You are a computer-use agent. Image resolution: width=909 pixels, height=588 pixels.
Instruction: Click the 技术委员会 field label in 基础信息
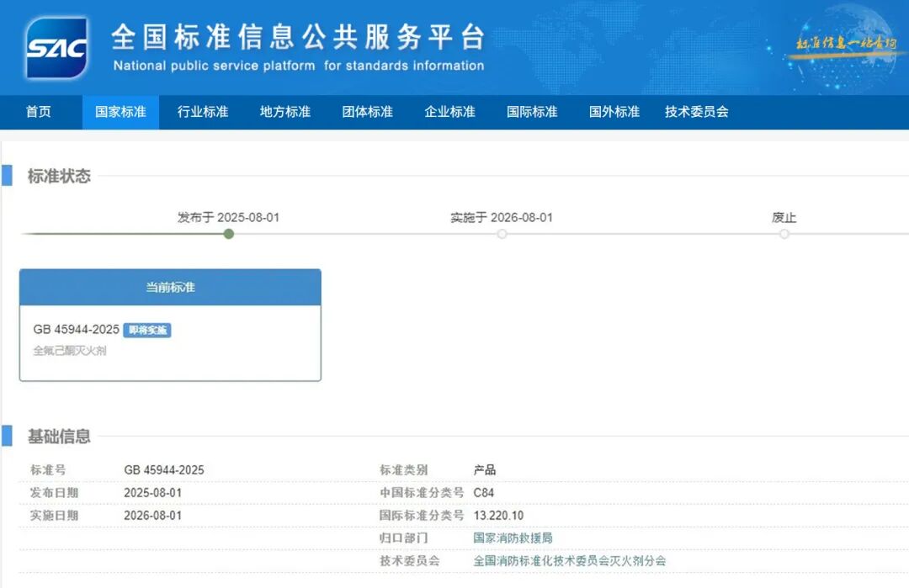pos(410,561)
